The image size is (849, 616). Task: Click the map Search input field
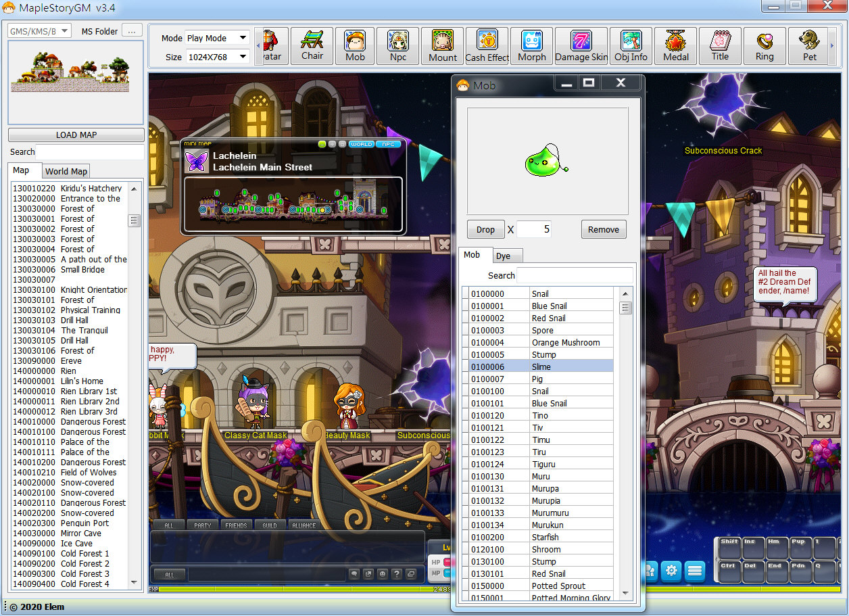coord(90,152)
